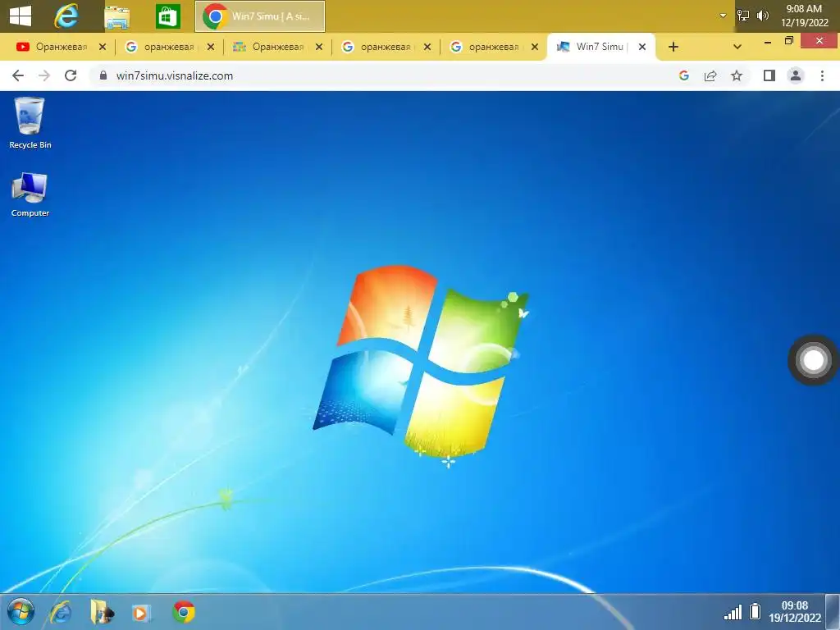Open the Chrome three-dot menu
840x630 pixels.
[822, 75]
